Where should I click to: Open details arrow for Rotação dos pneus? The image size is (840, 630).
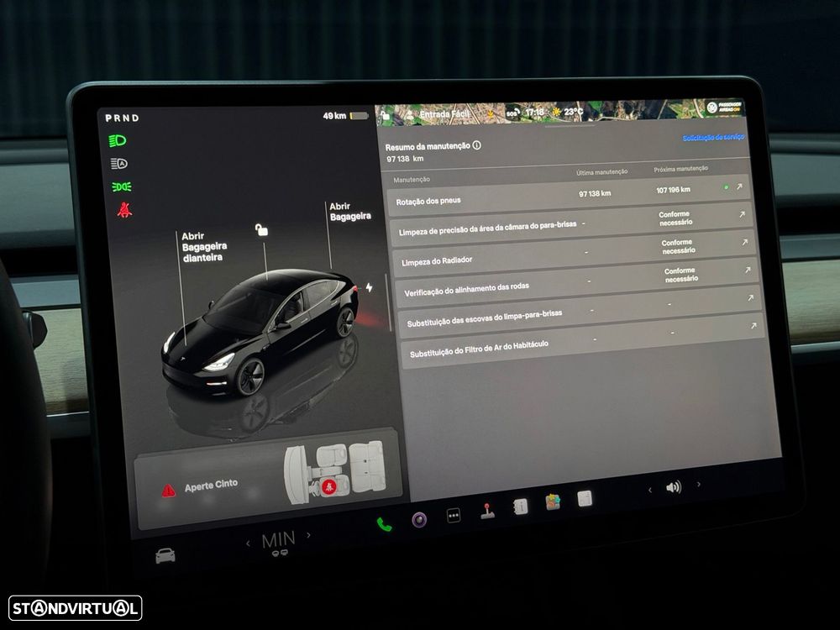739,186
